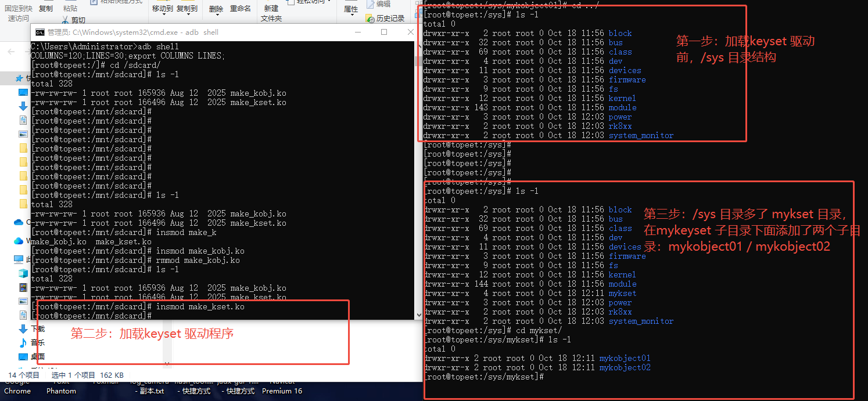This screenshot has height=401, width=868.
Task: Click 复制 in Explorer ribbon
Action: [45, 9]
